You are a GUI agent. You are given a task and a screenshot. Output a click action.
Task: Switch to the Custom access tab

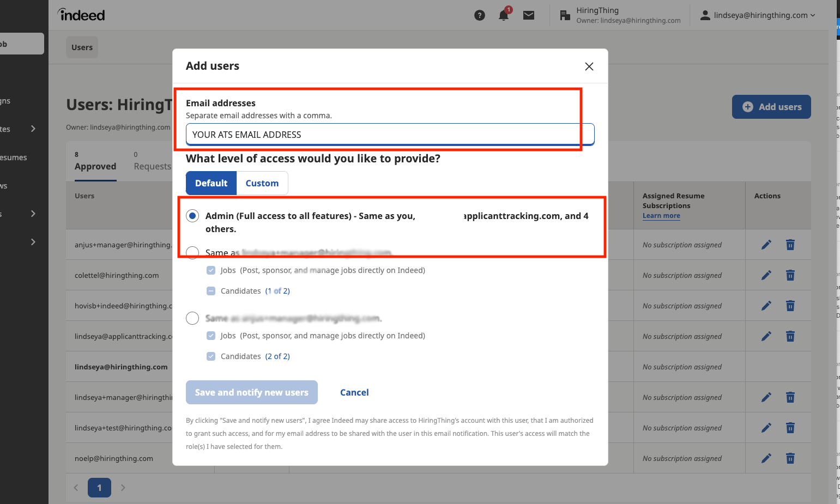coord(262,183)
